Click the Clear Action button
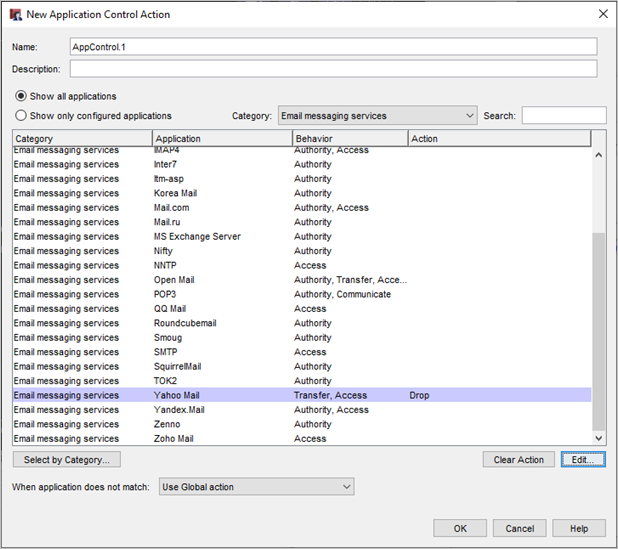Screen dimensions: 618x549 coord(518,460)
